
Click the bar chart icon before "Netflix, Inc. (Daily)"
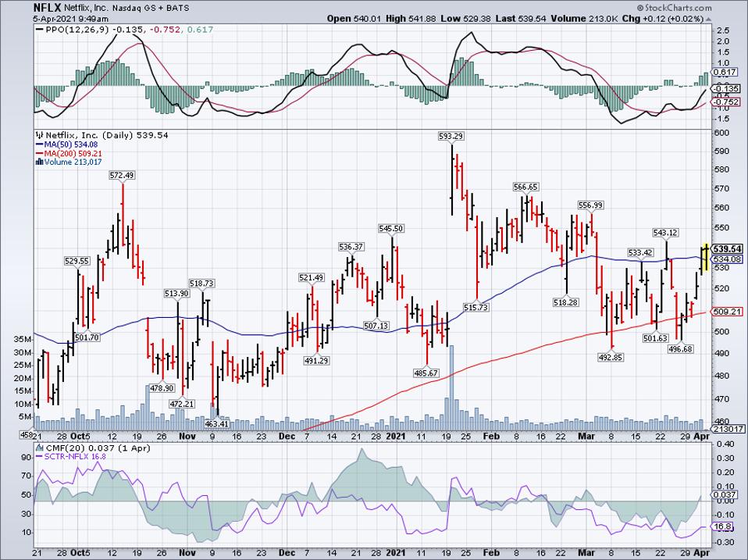40,135
